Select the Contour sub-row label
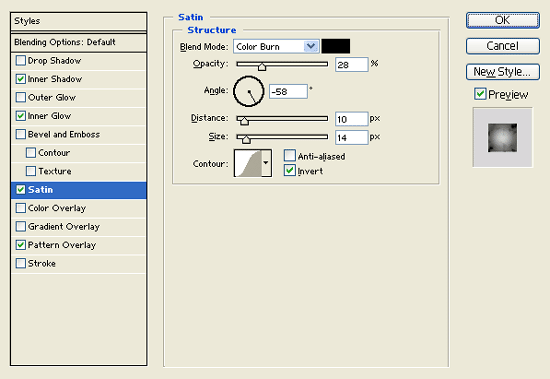This screenshot has height=379, width=550. (x=54, y=153)
